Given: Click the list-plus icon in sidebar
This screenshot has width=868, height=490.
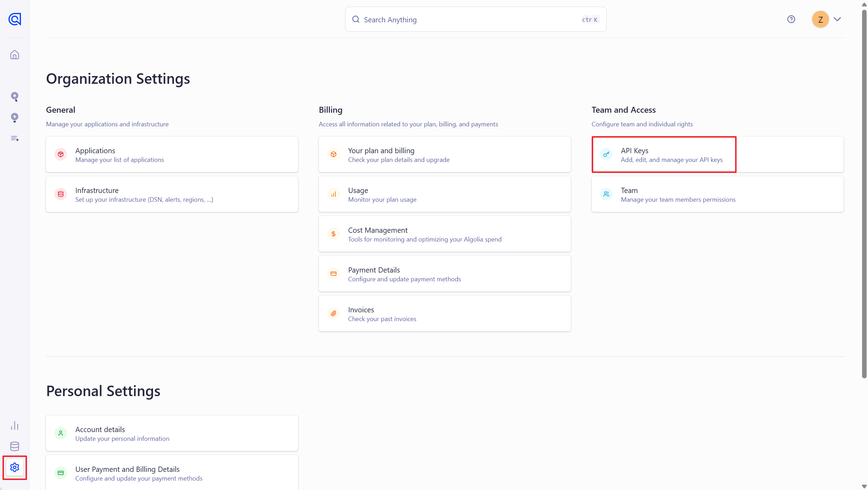Looking at the screenshot, I should [x=15, y=139].
